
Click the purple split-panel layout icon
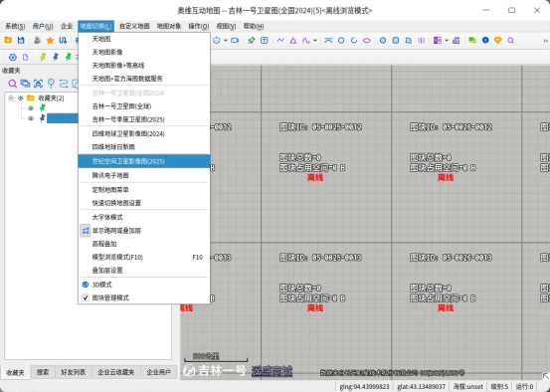[438, 41]
